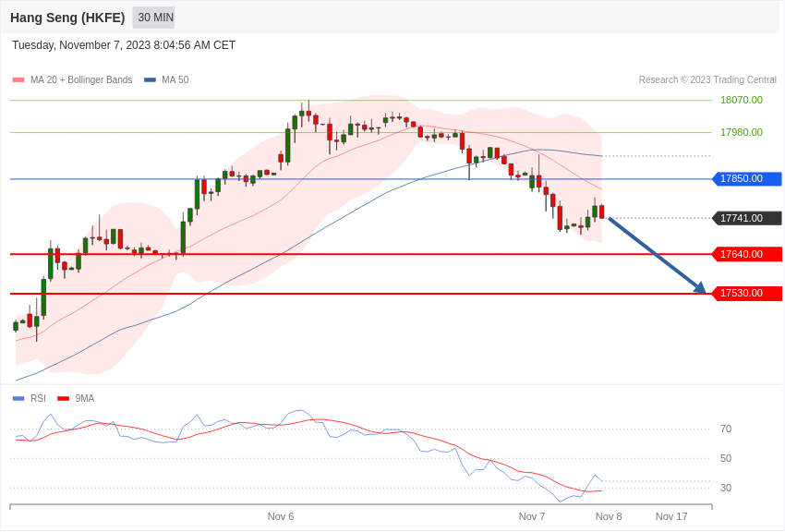Select the MA 20 + Bollinger Bands label
Viewport: 785px width, 532px height.
pos(81,80)
